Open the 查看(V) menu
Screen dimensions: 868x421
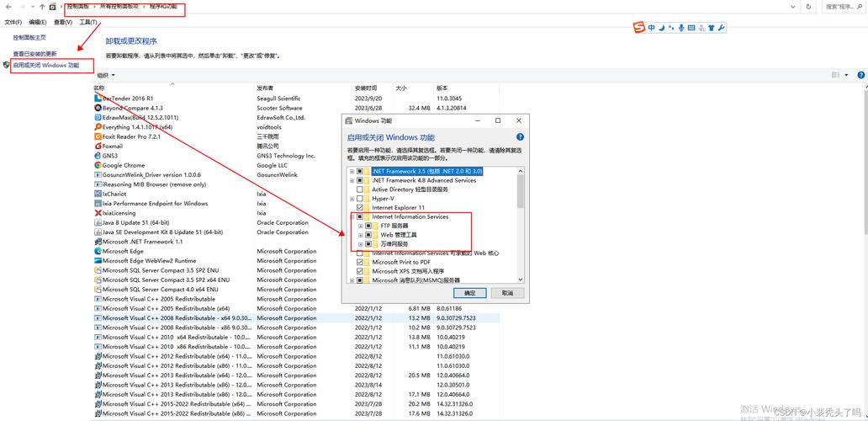pyautogui.click(x=63, y=22)
